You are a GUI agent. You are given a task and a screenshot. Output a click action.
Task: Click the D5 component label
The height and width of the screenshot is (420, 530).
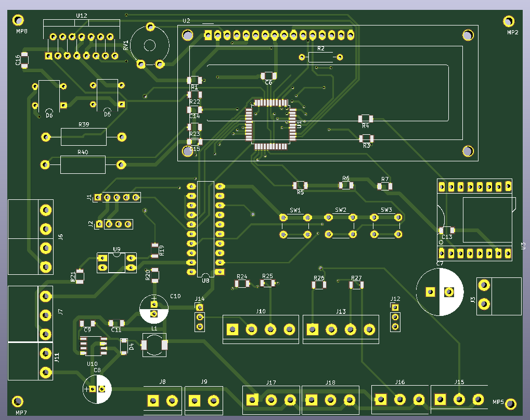(x=108, y=114)
